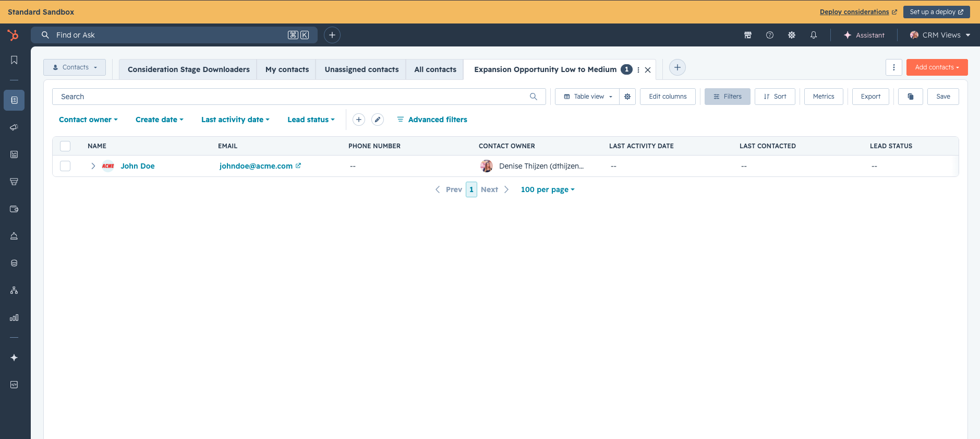Open the marketplace icon in top bar
980x439 pixels.
coord(747,35)
